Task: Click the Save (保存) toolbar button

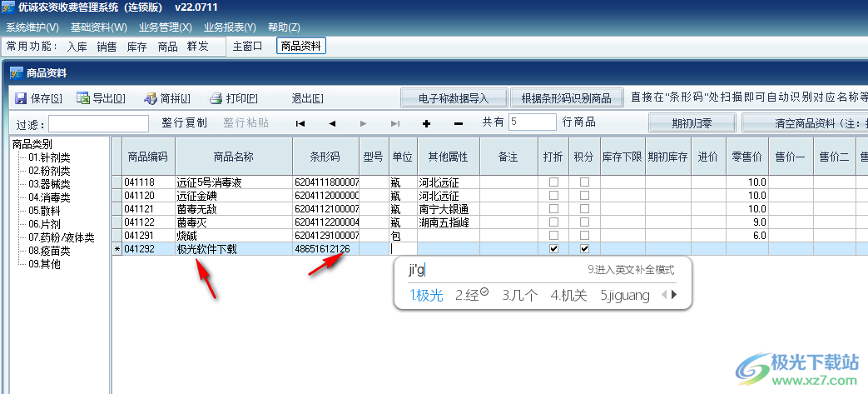Action: point(39,98)
